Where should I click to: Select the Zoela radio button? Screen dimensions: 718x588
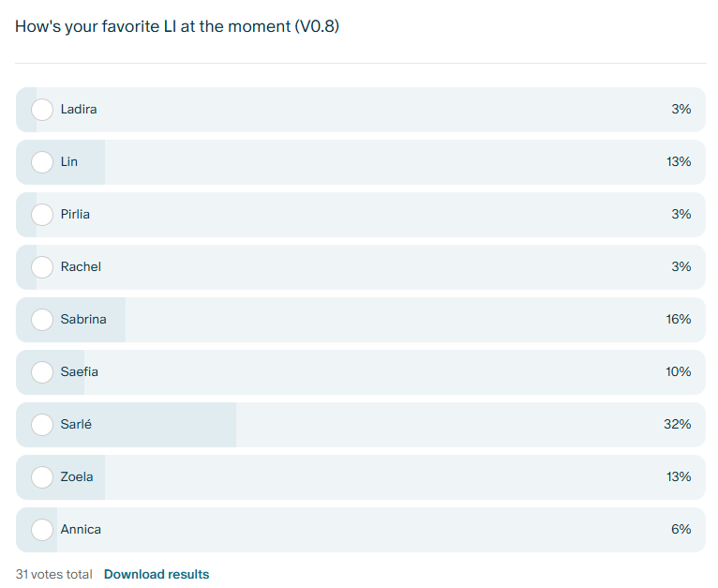pyautogui.click(x=42, y=477)
